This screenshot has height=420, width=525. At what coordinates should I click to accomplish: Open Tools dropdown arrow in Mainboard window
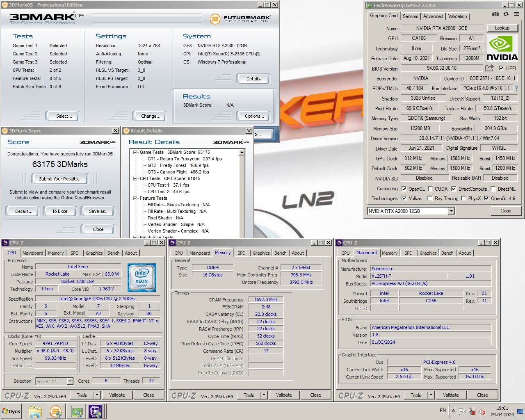pos(431,395)
